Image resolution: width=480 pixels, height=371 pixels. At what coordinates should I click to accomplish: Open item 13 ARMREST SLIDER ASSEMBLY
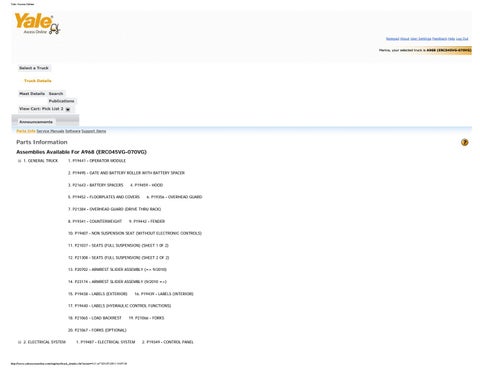pyautogui.click(x=117, y=269)
